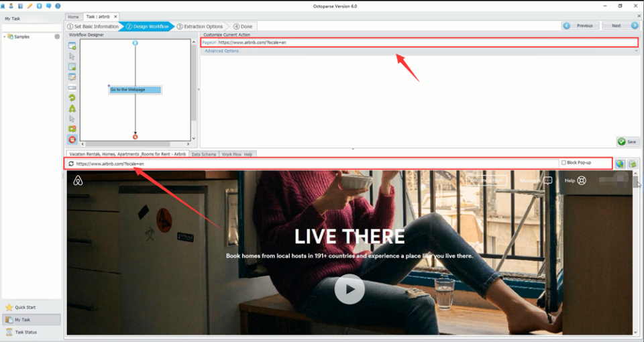
Task: Click the browser refresh icon beside the URL
Action: point(71,164)
